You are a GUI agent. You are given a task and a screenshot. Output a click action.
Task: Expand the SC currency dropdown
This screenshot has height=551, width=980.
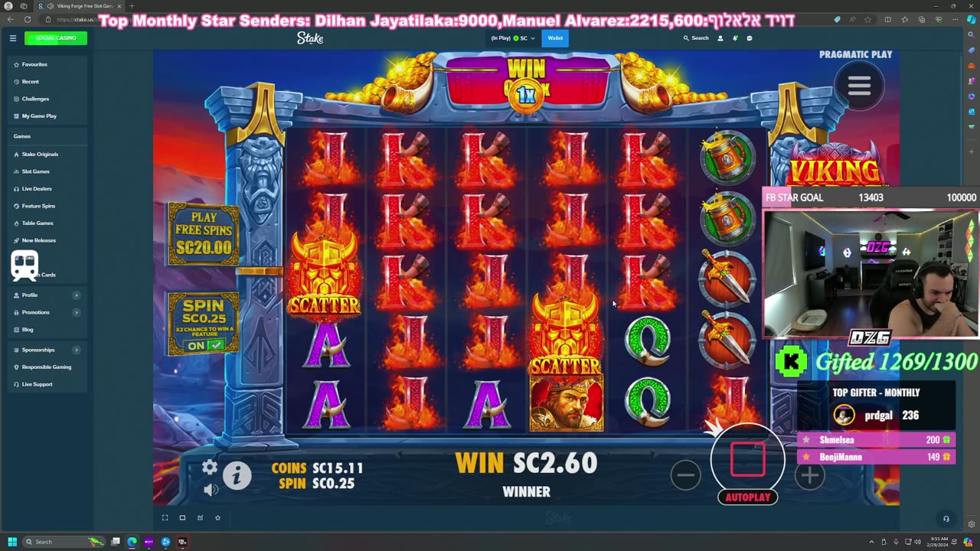(x=524, y=37)
